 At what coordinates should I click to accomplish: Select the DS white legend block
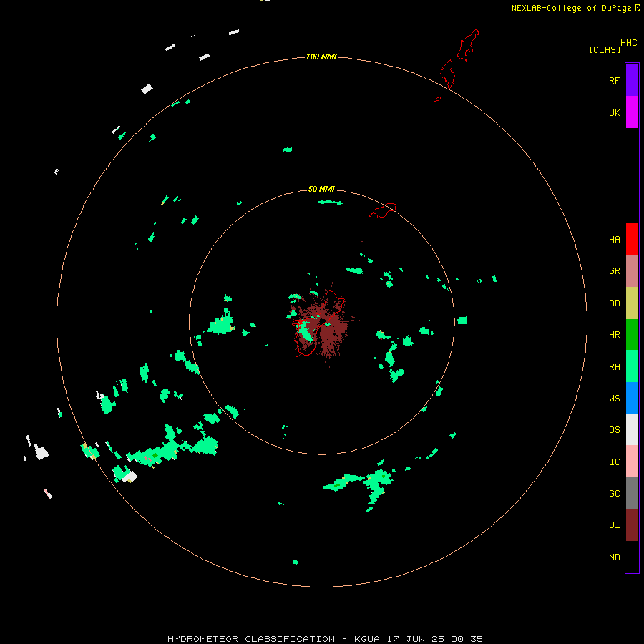click(x=632, y=429)
